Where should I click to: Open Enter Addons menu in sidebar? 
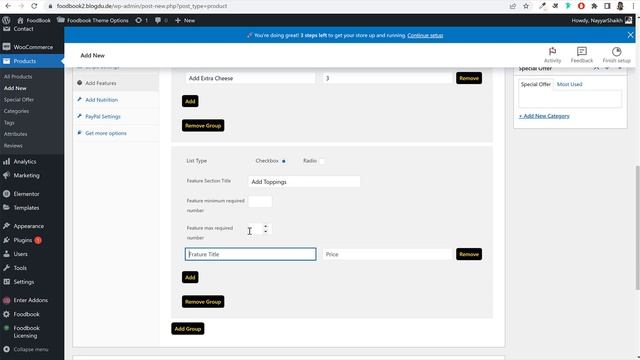pos(32,300)
